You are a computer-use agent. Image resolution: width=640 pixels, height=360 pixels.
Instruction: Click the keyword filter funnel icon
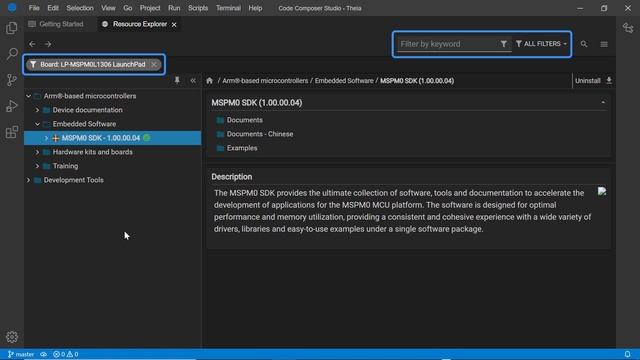click(x=504, y=44)
